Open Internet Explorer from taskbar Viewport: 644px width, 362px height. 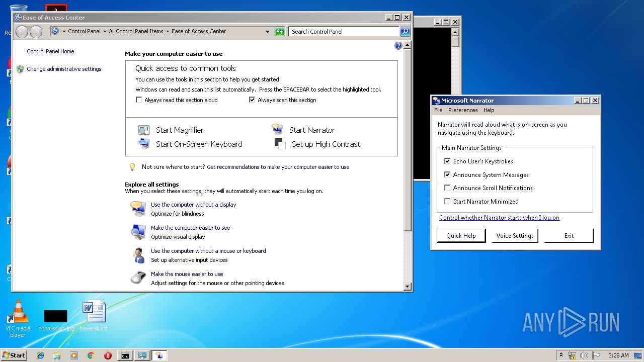click(40, 355)
